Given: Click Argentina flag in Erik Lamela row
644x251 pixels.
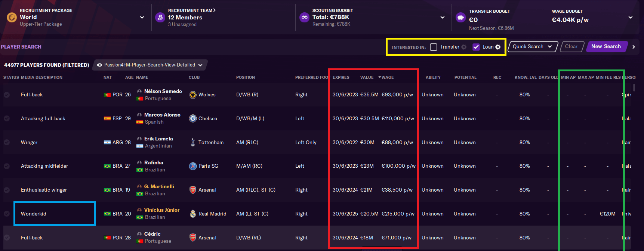Looking at the screenshot, I should click(x=107, y=142).
